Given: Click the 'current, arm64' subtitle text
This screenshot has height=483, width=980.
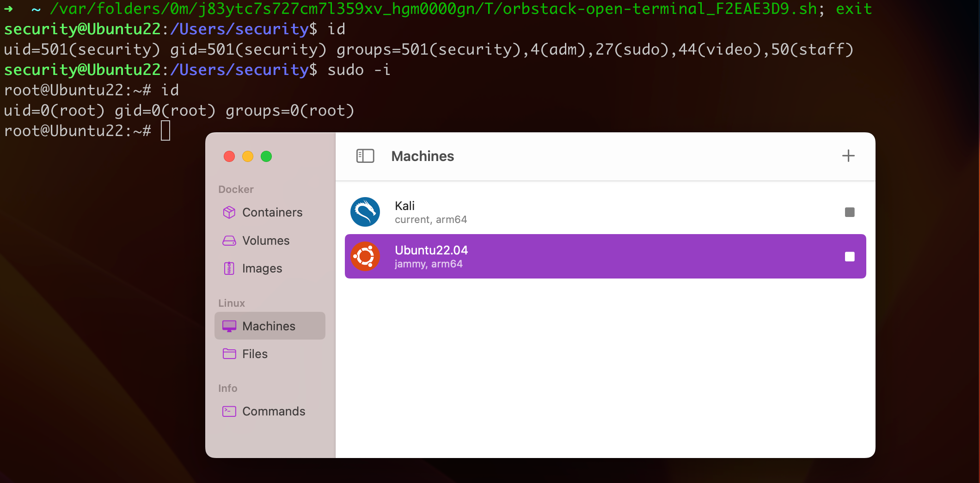Looking at the screenshot, I should click(431, 220).
